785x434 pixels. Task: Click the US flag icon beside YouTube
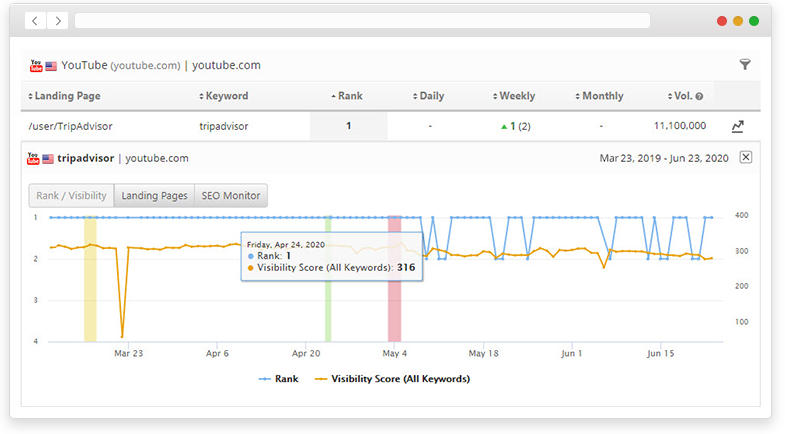[x=51, y=66]
